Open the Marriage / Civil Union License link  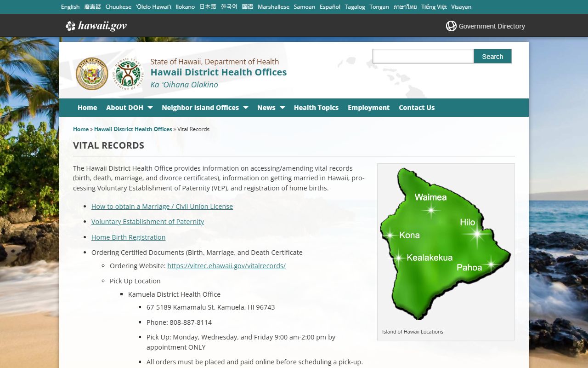(x=162, y=207)
